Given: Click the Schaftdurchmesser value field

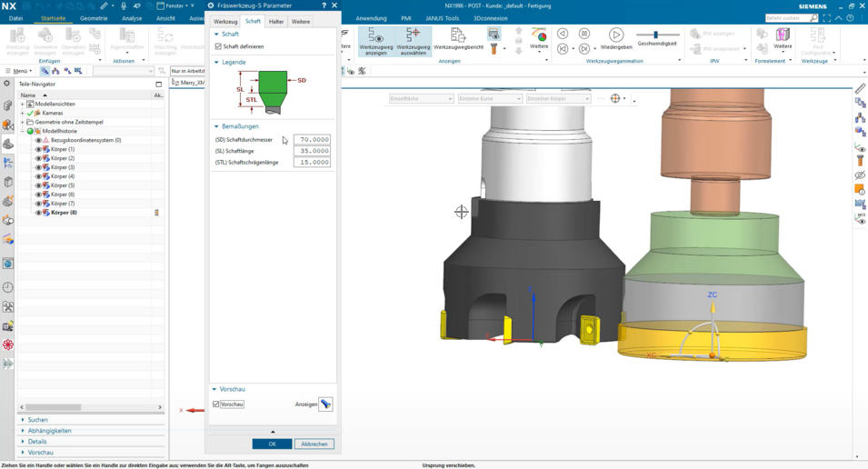Looking at the screenshot, I should click(313, 140).
